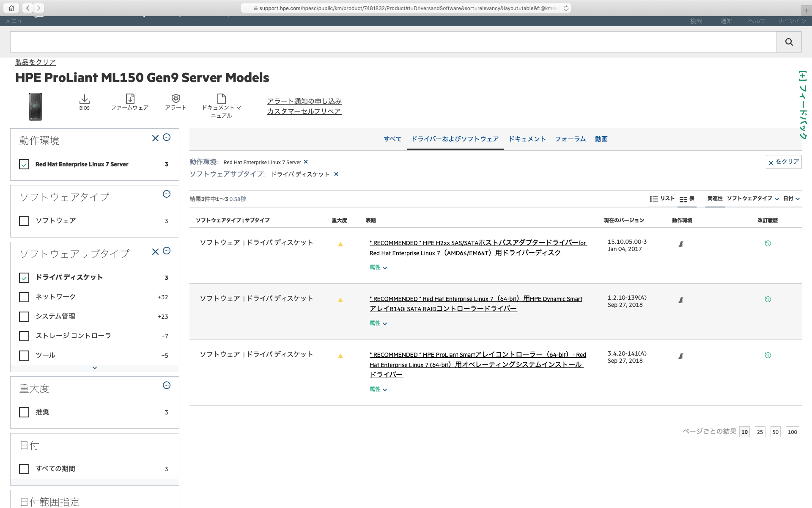812x508 pixels.
Task: Open more options for the 重大度 filter
Action: point(166,385)
